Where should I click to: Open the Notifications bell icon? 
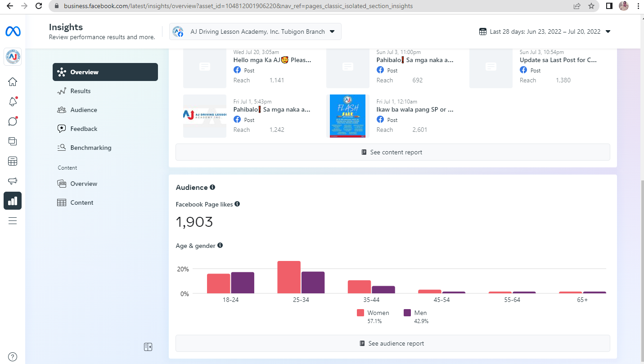click(13, 102)
